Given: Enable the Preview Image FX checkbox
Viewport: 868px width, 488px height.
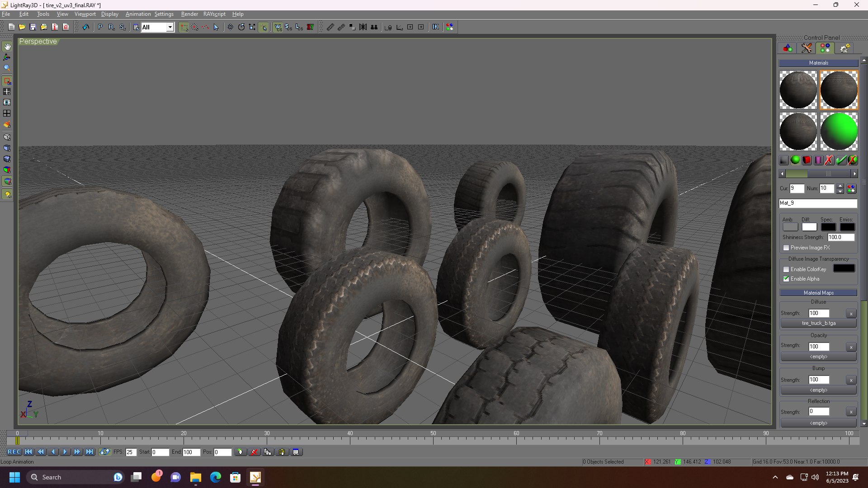Looking at the screenshot, I should (x=786, y=248).
